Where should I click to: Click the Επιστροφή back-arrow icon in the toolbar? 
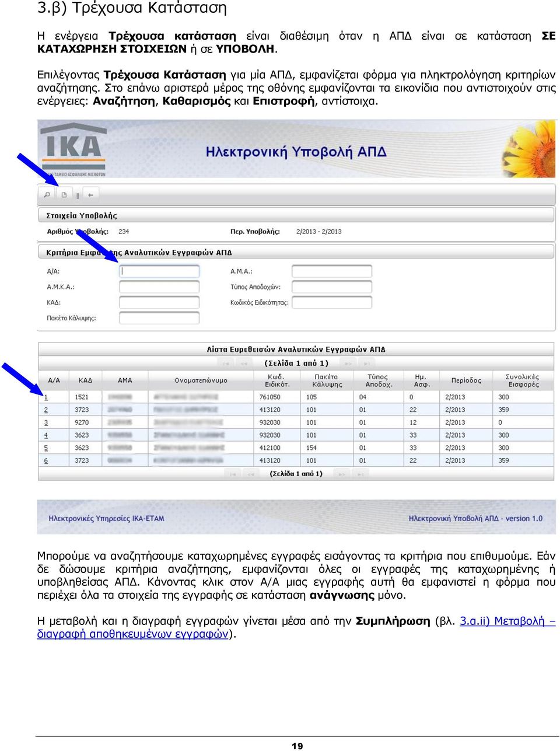tap(90, 194)
